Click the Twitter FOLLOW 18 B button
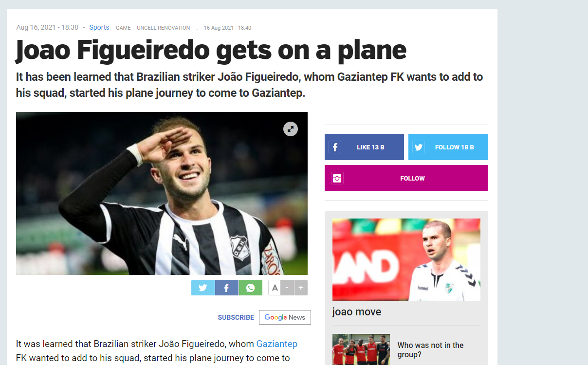The width and height of the screenshot is (588, 365). click(x=448, y=147)
